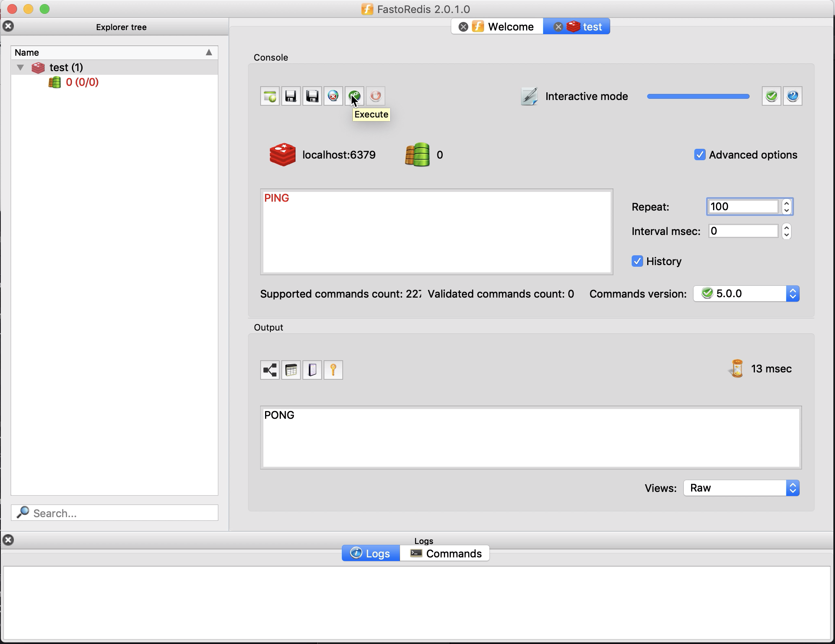The height and width of the screenshot is (644, 835).
Task: Close the Welcome tab
Action: [463, 27]
